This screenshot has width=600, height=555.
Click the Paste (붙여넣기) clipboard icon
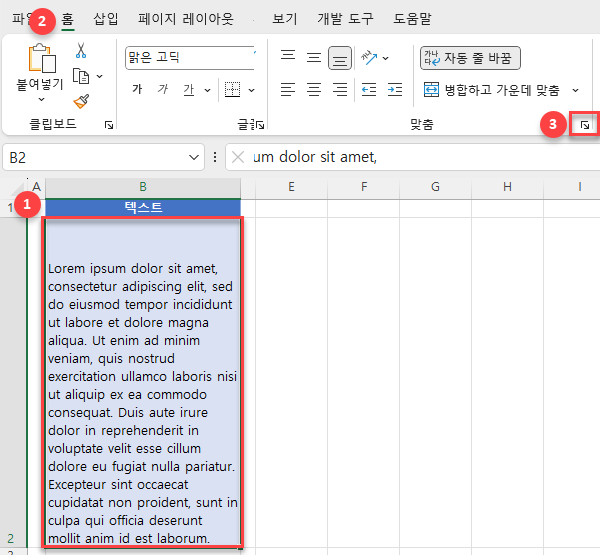tap(42, 58)
